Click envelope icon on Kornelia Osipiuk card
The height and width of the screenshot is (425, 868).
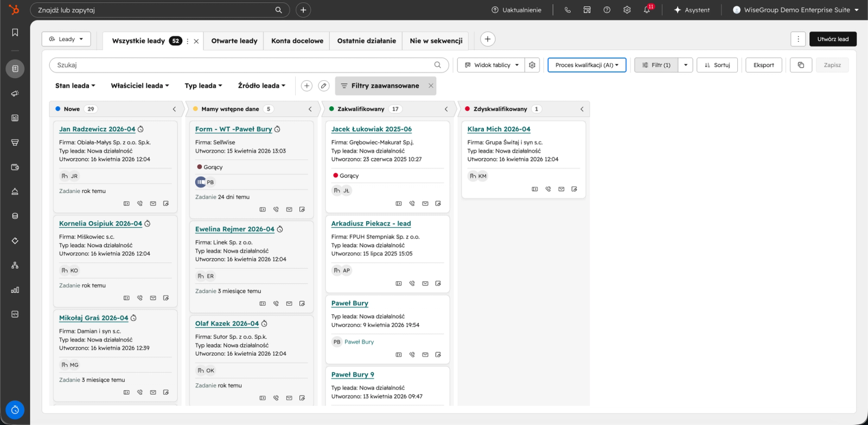click(153, 298)
